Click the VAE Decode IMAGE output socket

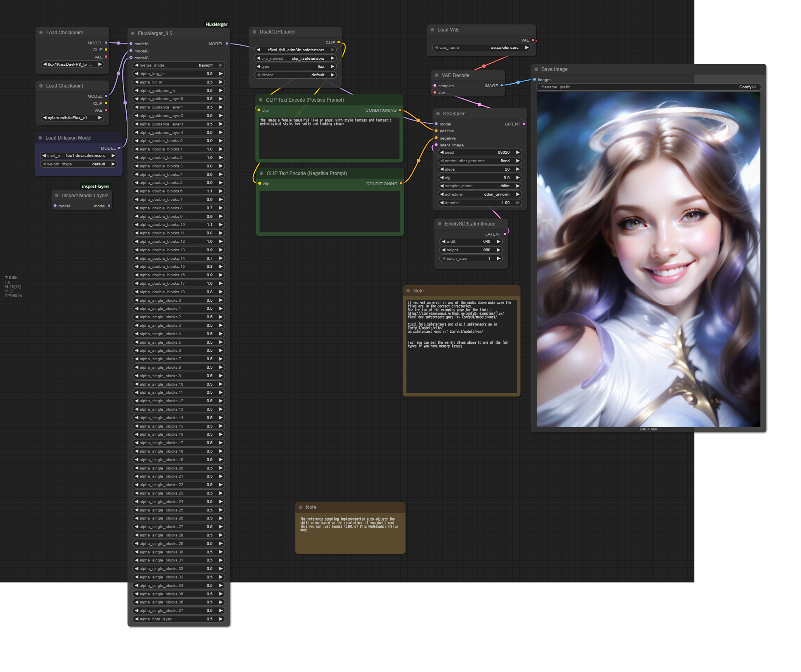point(502,86)
